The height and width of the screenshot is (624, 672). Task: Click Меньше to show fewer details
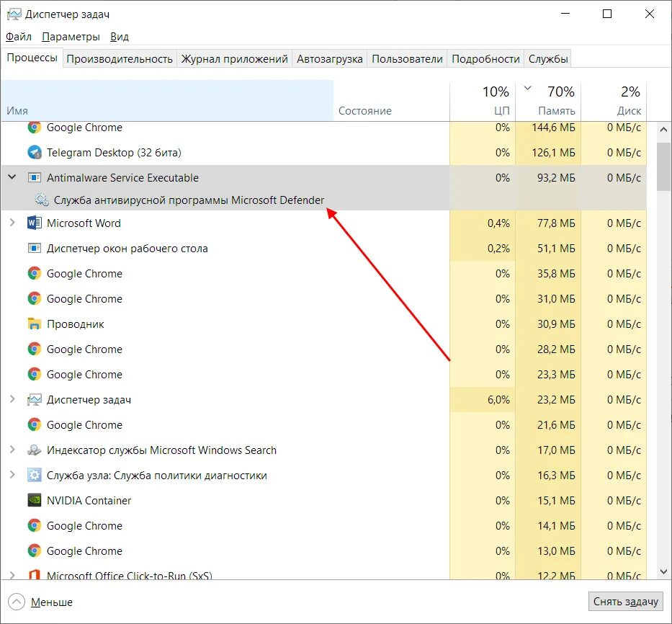pyautogui.click(x=41, y=602)
